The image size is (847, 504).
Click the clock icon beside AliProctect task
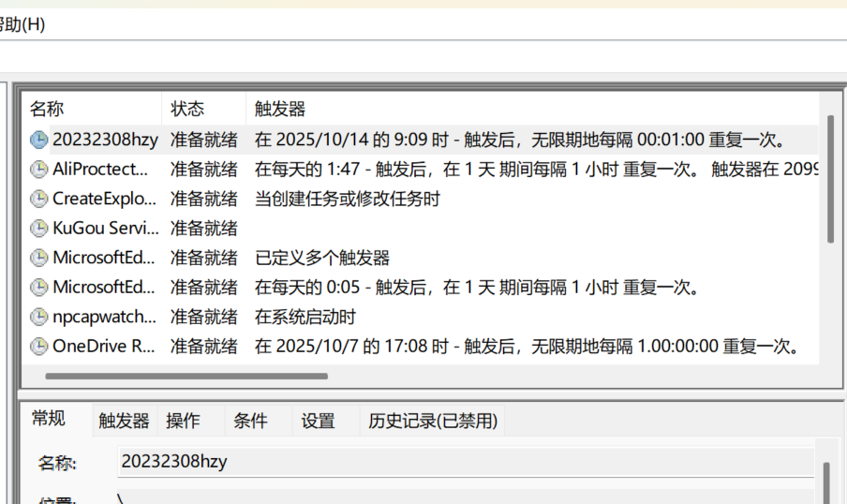[x=38, y=170]
